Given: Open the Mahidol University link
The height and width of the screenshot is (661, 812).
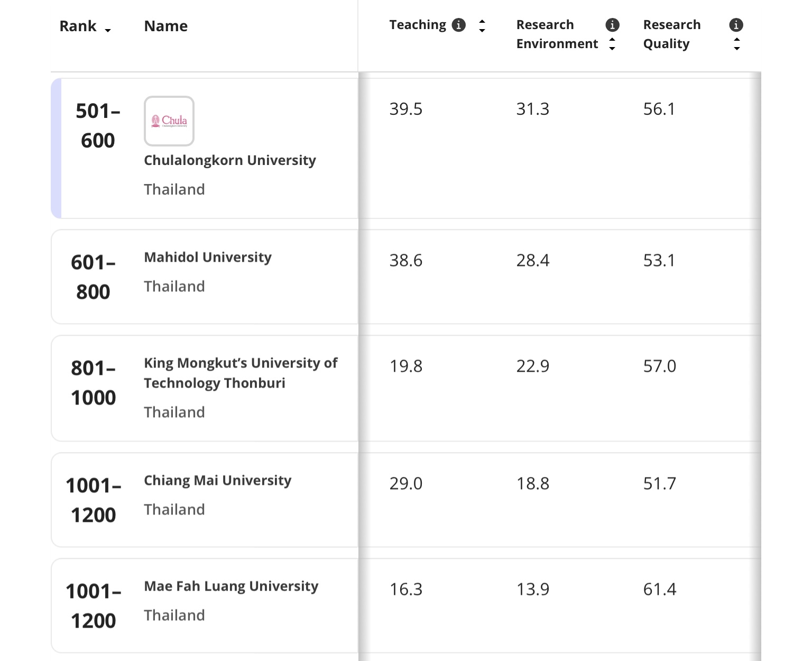Looking at the screenshot, I should click(x=208, y=258).
